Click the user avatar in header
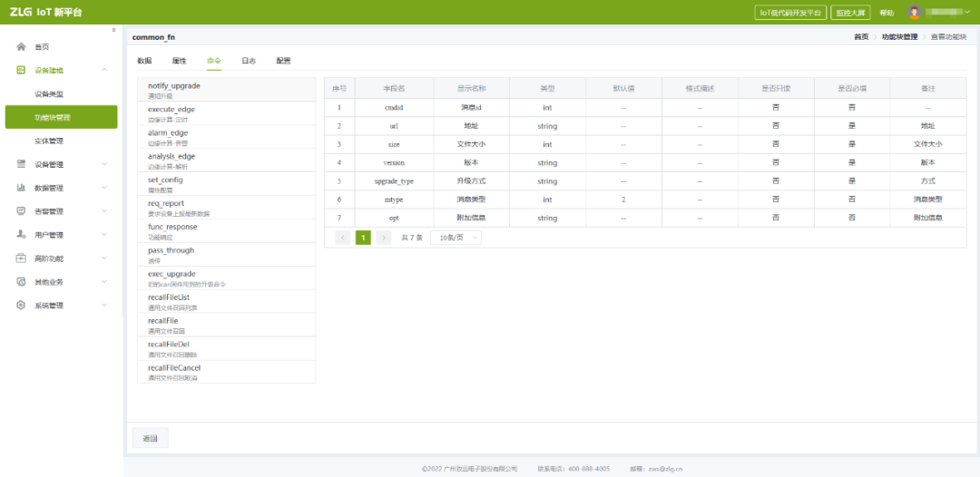This screenshot has height=477, width=980. 915,13
